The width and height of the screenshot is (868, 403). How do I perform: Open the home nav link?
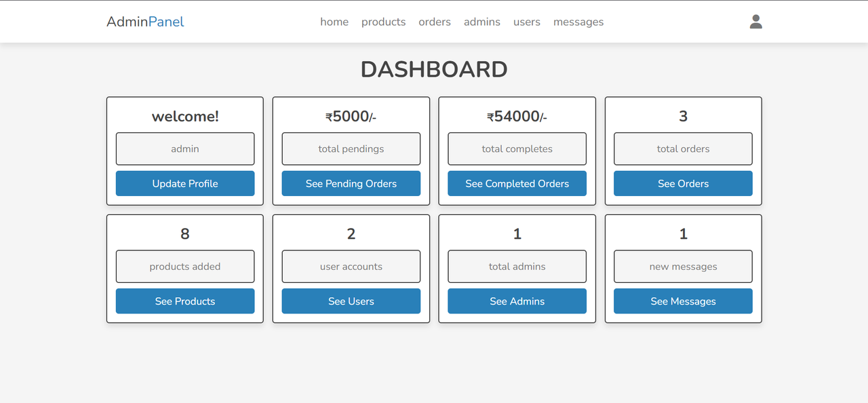point(334,22)
